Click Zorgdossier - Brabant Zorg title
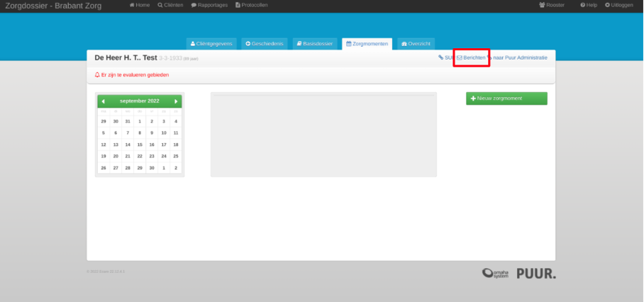The image size is (644, 302). (x=53, y=6)
